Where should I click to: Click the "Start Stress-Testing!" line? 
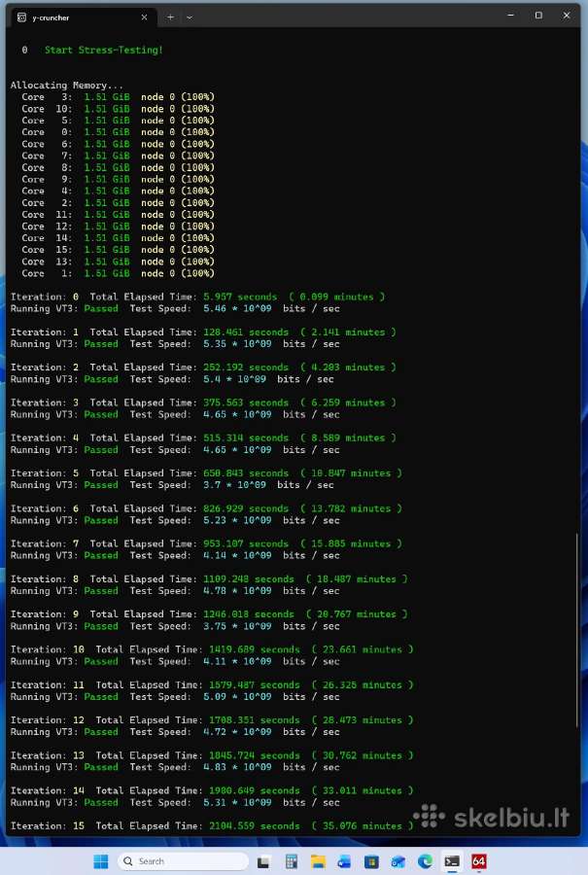pos(104,50)
